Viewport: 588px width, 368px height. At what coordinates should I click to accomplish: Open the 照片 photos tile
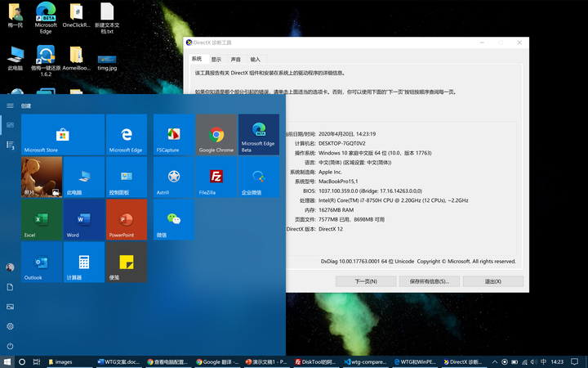tap(42, 177)
